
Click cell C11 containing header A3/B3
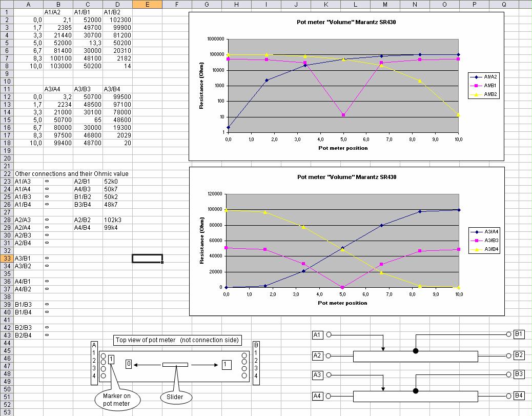tap(88, 89)
